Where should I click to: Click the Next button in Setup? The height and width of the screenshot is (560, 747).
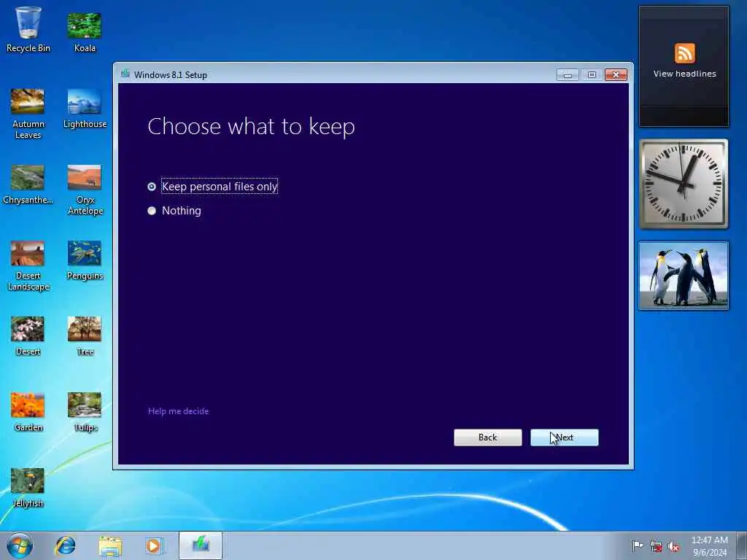[x=564, y=437]
